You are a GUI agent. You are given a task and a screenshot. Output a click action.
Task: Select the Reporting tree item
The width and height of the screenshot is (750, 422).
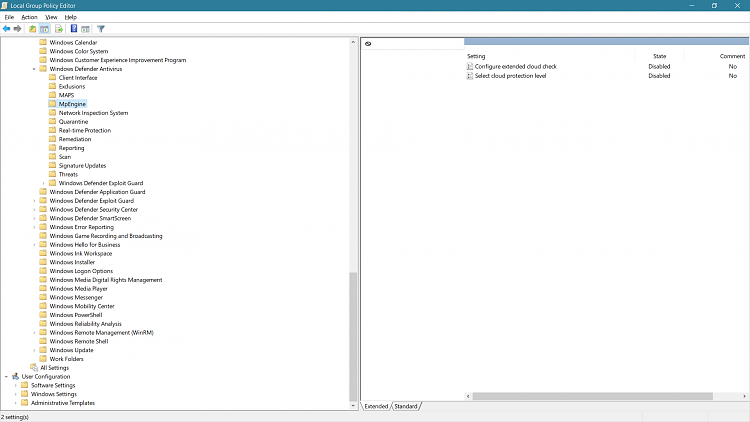[x=71, y=148]
